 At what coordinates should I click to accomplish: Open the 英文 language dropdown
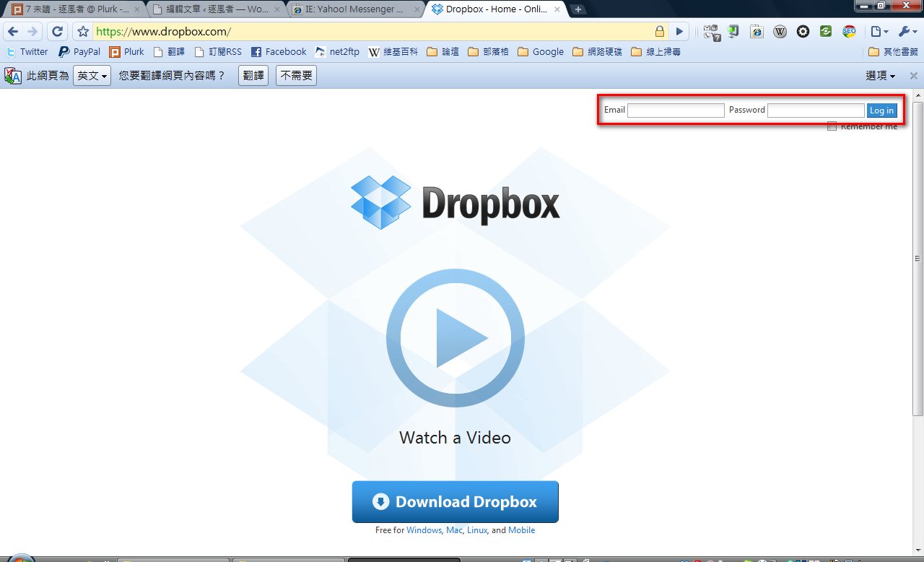(92, 76)
